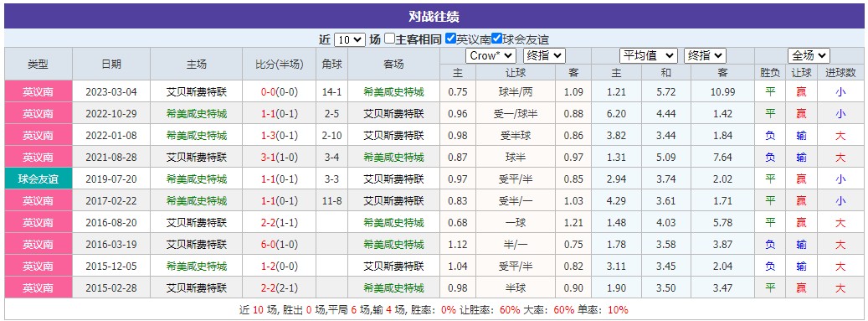Click 输 handicap result on 2021-08-28 row
Screen dimensions: 868x321
[801, 158]
